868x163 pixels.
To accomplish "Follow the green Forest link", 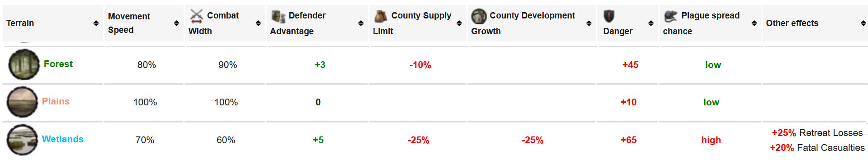I will coord(58,64).
